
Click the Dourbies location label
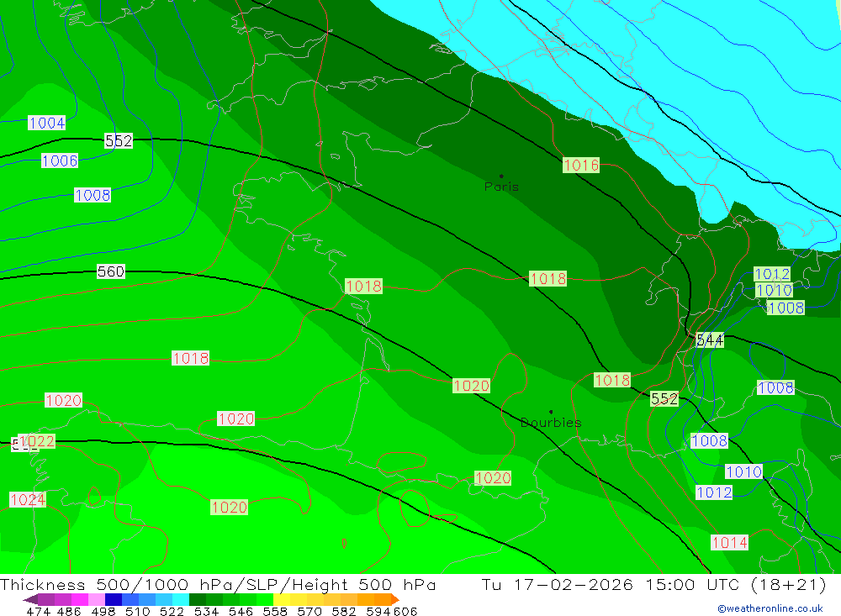[551, 423]
